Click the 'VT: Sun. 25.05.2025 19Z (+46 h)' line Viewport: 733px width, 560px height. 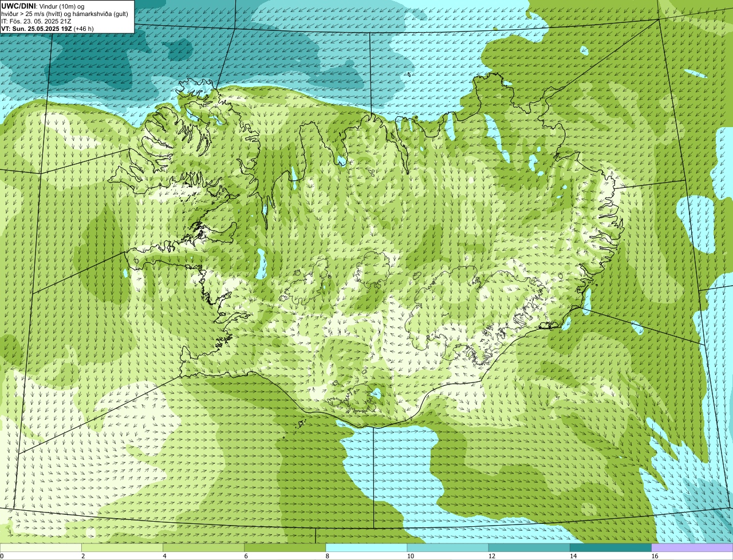coord(48,28)
